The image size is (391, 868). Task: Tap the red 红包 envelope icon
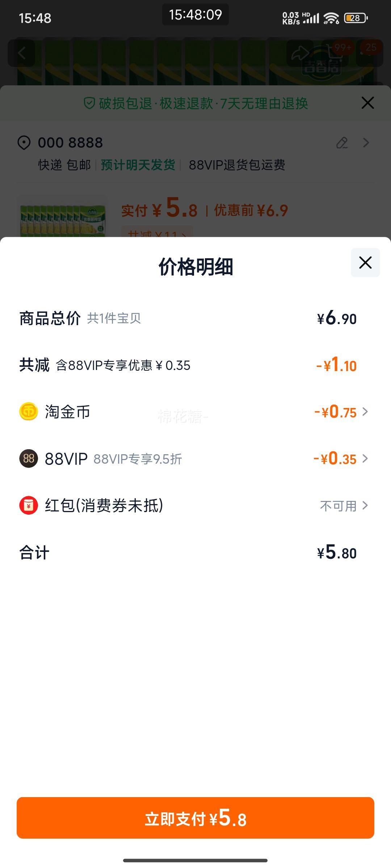29,505
